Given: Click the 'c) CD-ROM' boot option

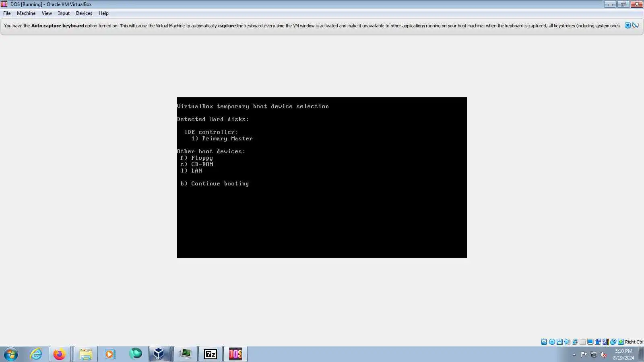Looking at the screenshot, I should [x=196, y=164].
